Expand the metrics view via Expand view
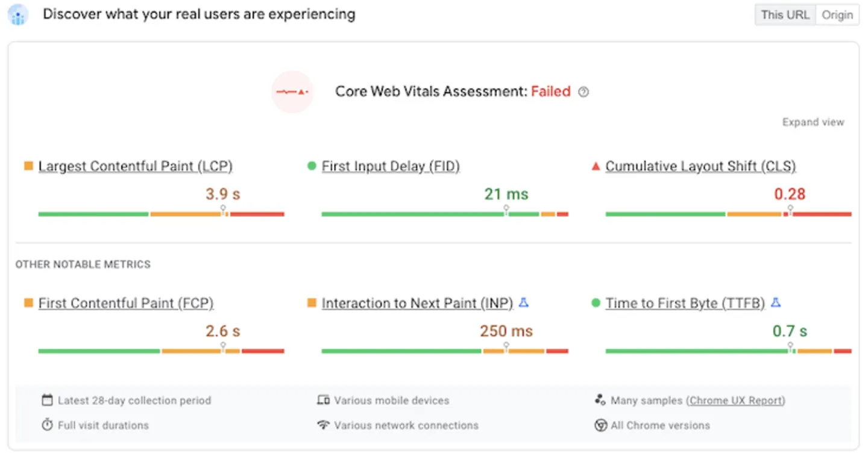Viewport: 868px width, 459px height. click(x=813, y=122)
